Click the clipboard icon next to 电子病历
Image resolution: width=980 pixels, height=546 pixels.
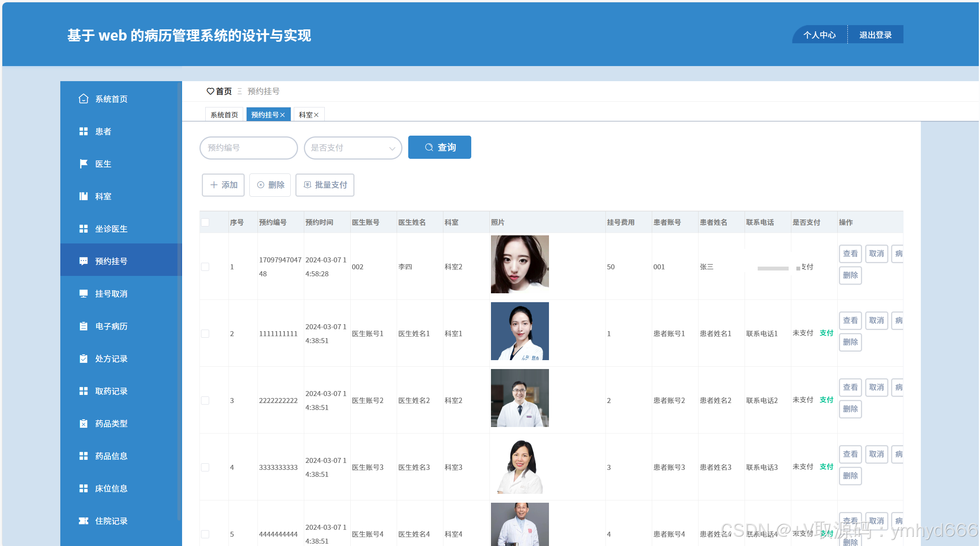pos(84,326)
